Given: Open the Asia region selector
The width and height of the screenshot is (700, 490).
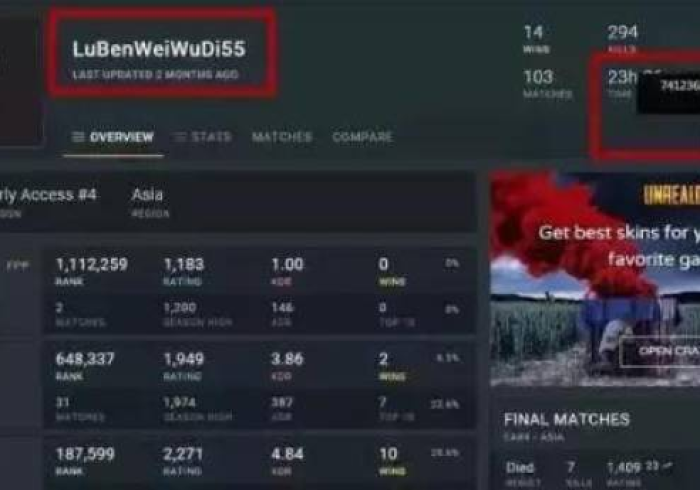Looking at the screenshot, I should tap(150, 201).
